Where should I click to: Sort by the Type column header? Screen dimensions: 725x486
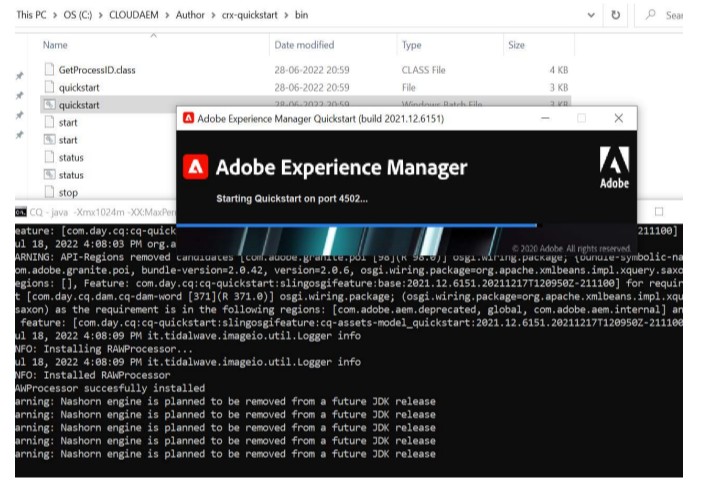pos(412,45)
